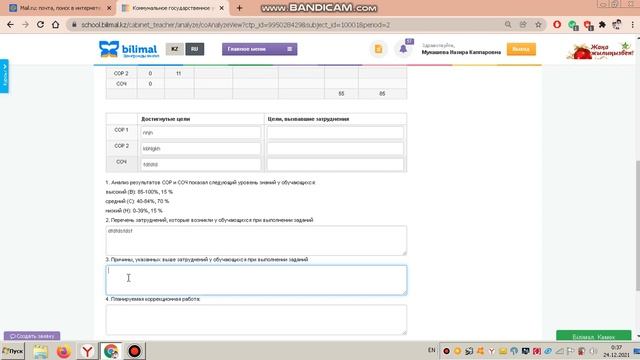Open the Chrome profile avatar

pos(617,25)
